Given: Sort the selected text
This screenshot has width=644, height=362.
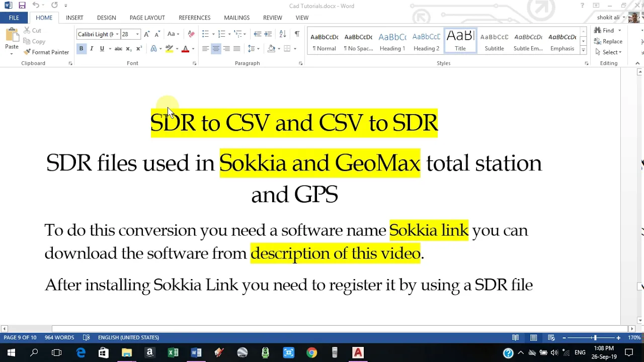Looking at the screenshot, I should pos(283,34).
